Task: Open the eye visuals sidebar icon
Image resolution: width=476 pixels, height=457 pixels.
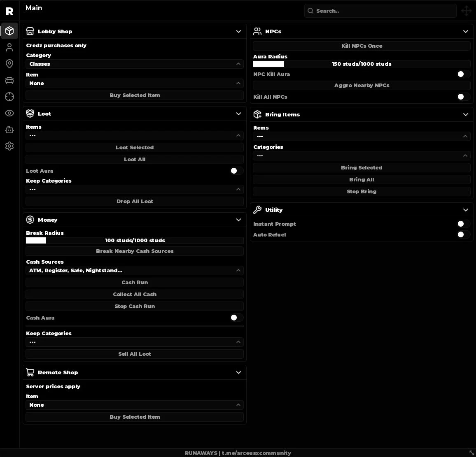Action: coord(9,113)
